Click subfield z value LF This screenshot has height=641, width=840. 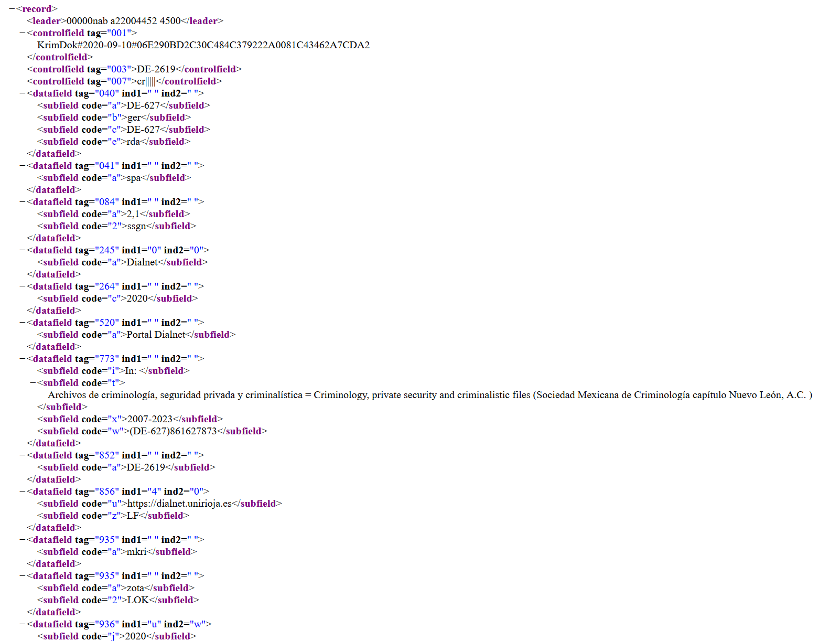click(x=133, y=516)
